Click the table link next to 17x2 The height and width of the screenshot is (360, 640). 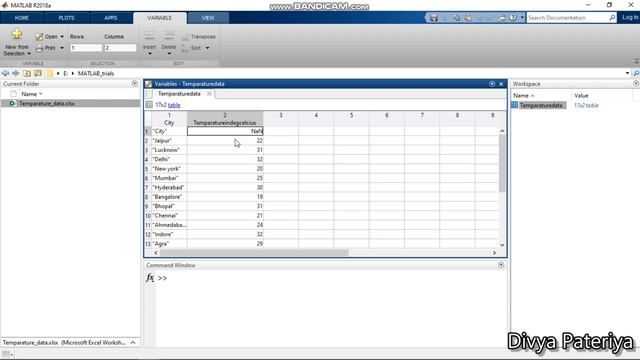point(174,105)
